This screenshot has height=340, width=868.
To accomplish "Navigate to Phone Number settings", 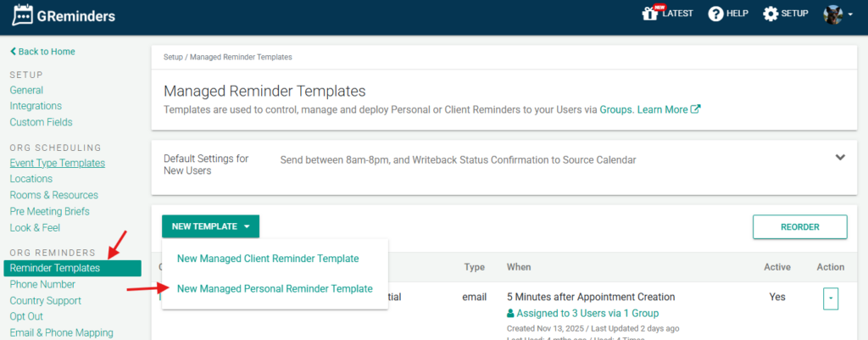I will [x=42, y=284].
